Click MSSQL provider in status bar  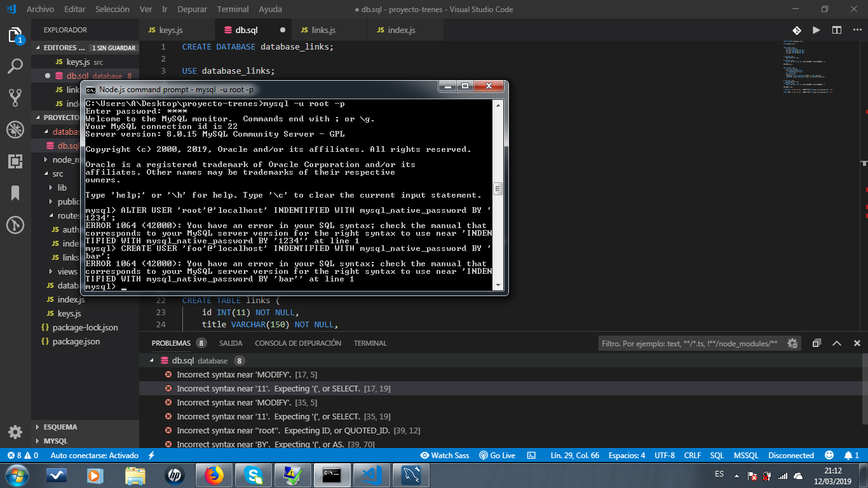click(x=746, y=456)
